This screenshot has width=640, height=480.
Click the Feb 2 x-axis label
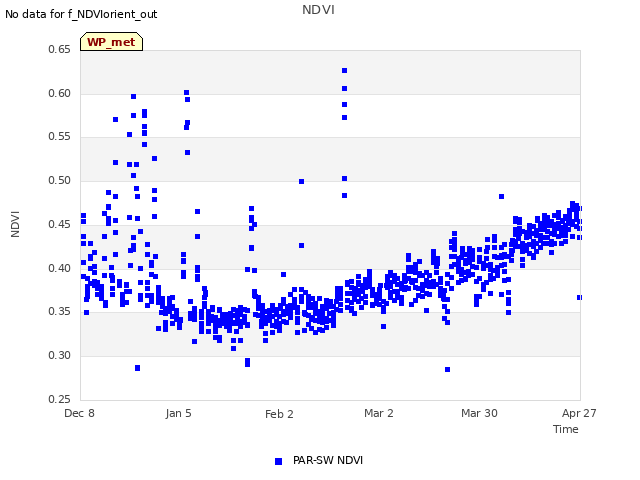coord(279,414)
